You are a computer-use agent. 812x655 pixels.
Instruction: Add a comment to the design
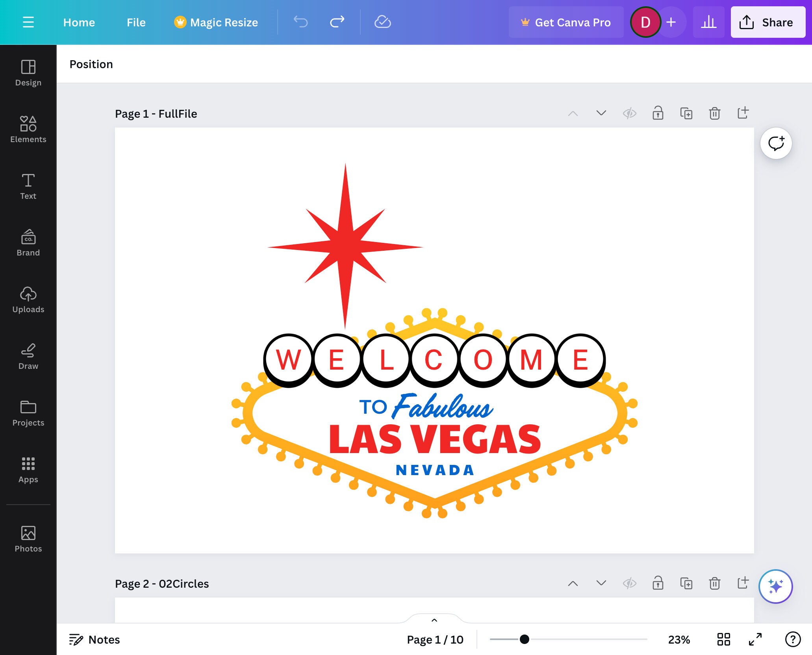(x=775, y=143)
